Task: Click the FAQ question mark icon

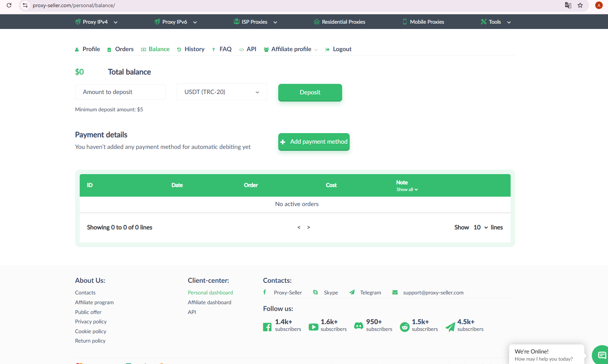Action: coord(214,50)
